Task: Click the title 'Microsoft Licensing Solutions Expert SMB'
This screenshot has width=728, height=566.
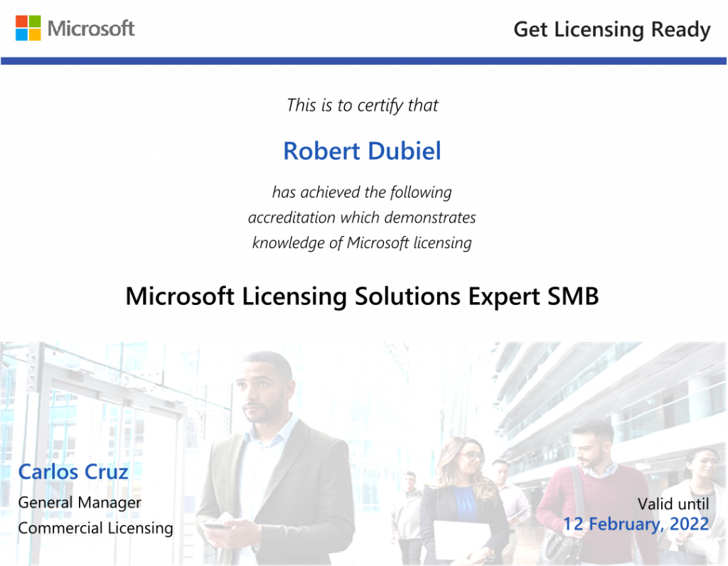Action: (x=362, y=297)
